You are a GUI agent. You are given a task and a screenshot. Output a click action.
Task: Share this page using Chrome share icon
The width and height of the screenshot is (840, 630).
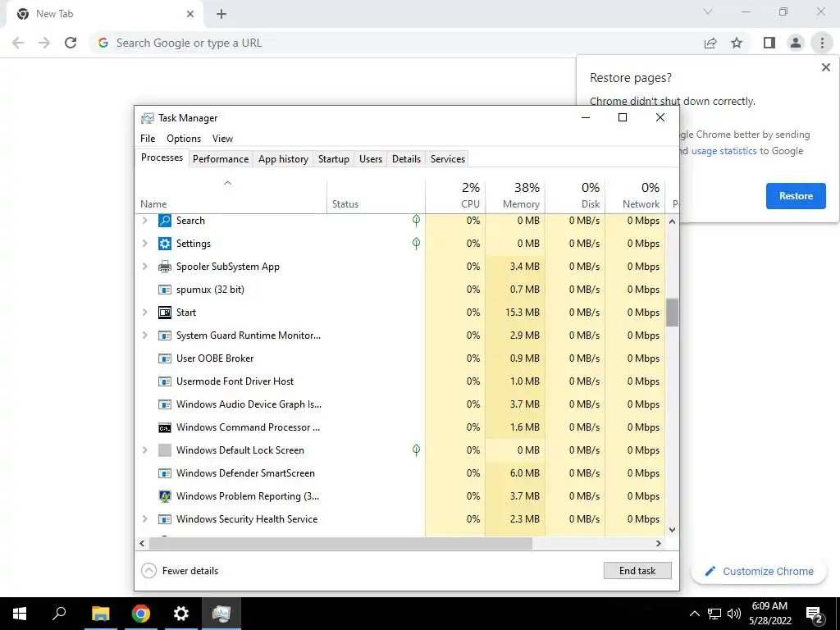click(710, 43)
